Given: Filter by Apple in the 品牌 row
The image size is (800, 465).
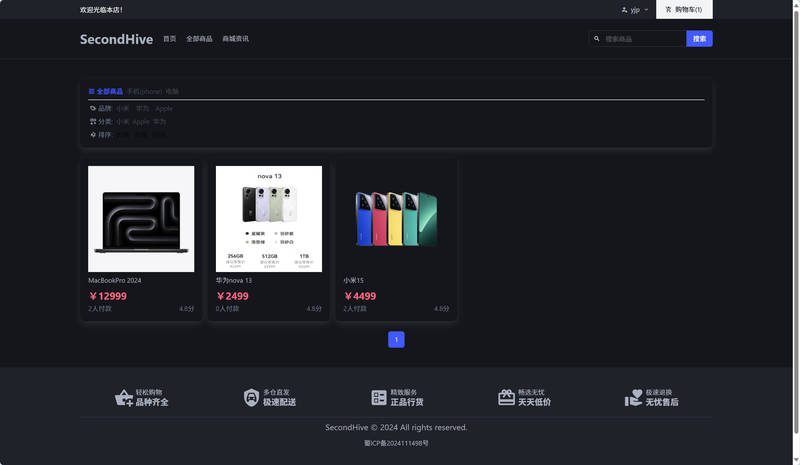Looking at the screenshot, I should click(164, 108).
